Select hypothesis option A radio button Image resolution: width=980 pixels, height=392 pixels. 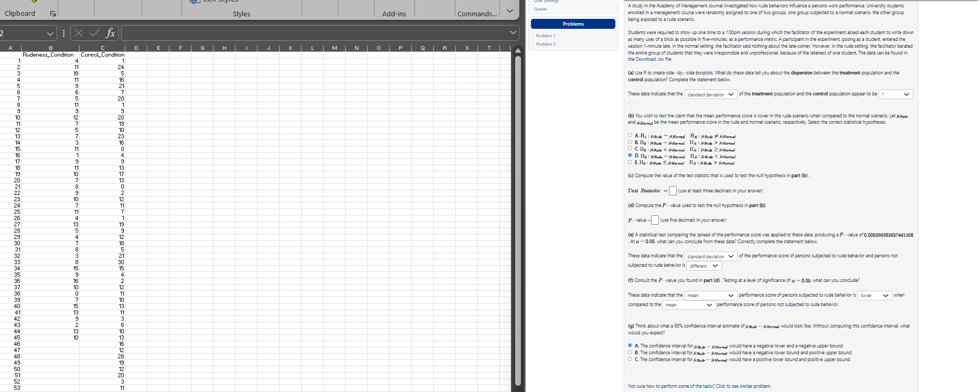click(x=630, y=135)
